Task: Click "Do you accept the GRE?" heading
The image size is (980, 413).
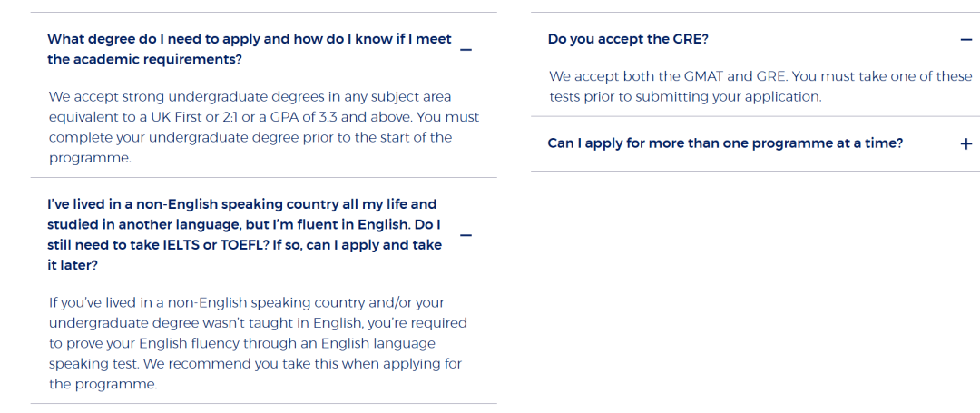Action: click(628, 39)
